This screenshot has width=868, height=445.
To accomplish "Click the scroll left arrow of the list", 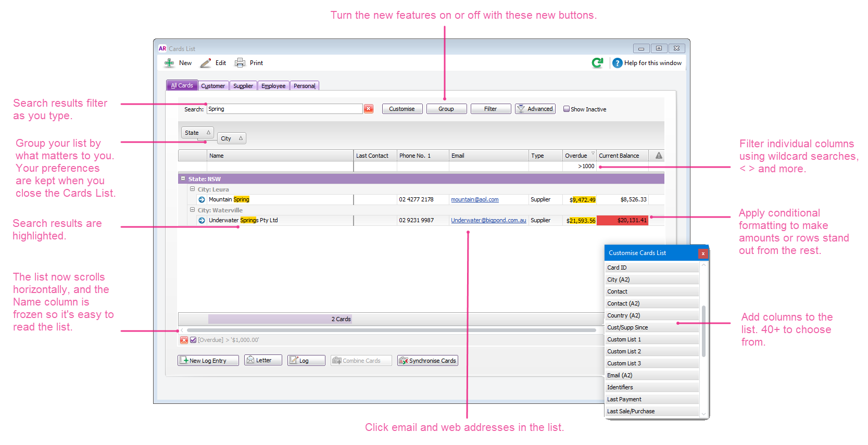I will pyautogui.click(x=182, y=330).
